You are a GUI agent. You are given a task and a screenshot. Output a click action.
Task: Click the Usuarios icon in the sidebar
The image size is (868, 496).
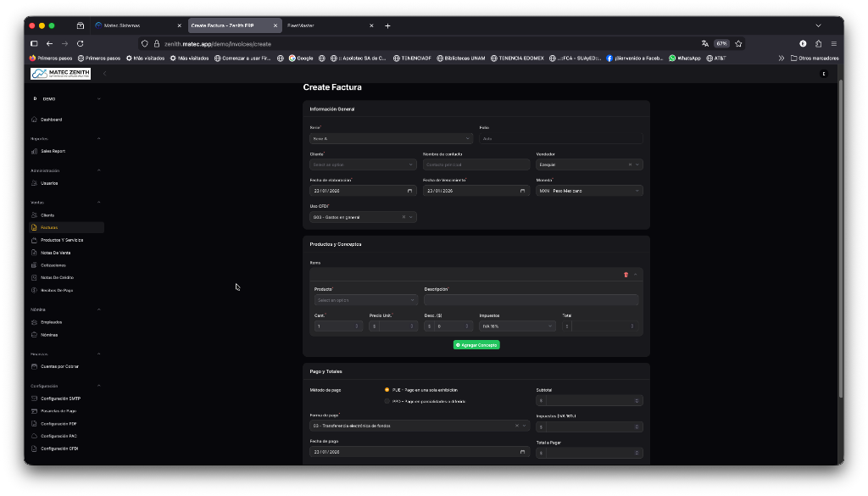click(x=34, y=183)
